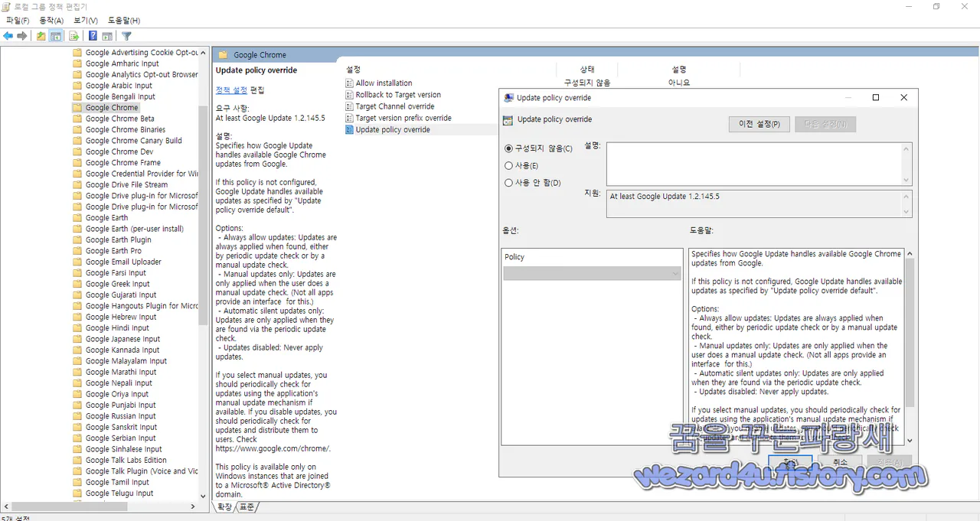Click the Export List toolbar icon
Image resolution: width=980 pixels, height=521 pixels.
click(x=74, y=36)
